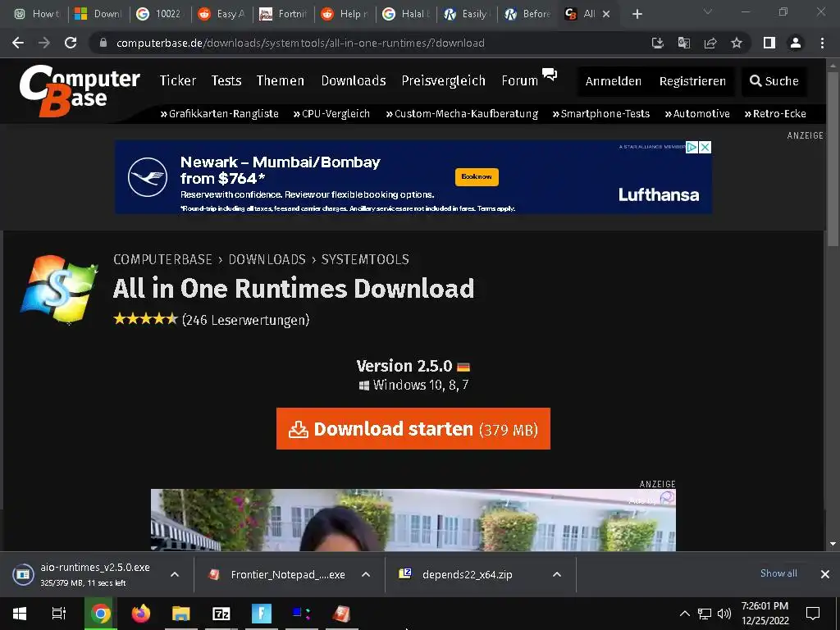Open the Chrome three-dot menu
The image size is (840, 630).
pos(822,43)
